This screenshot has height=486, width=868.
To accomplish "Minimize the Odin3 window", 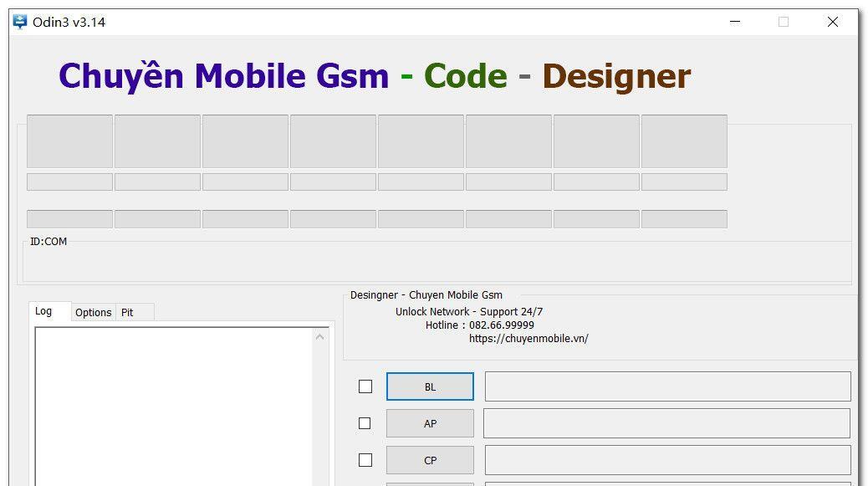I will click(x=735, y=22).
